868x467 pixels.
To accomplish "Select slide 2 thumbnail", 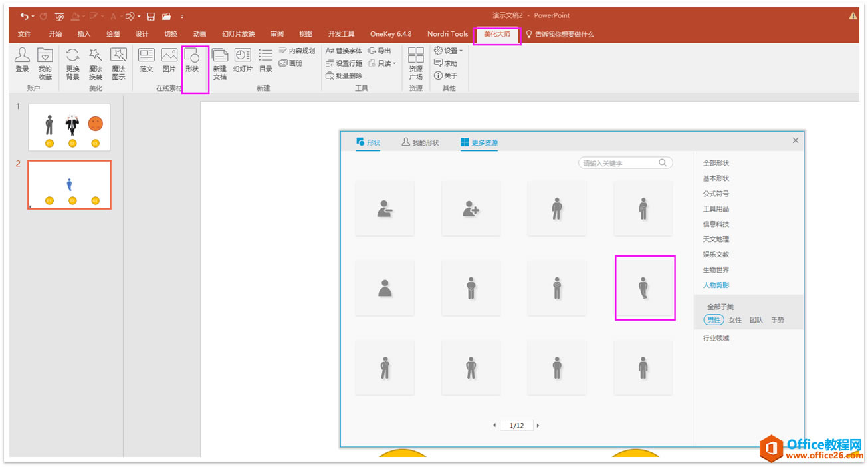I will click(70, 184).
